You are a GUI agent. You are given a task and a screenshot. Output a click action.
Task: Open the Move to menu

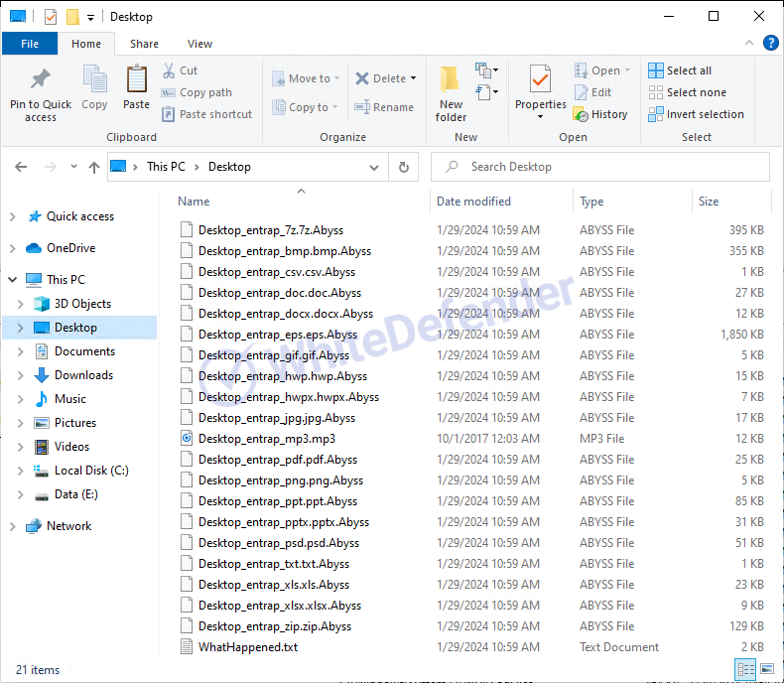(x=306, y=78)
